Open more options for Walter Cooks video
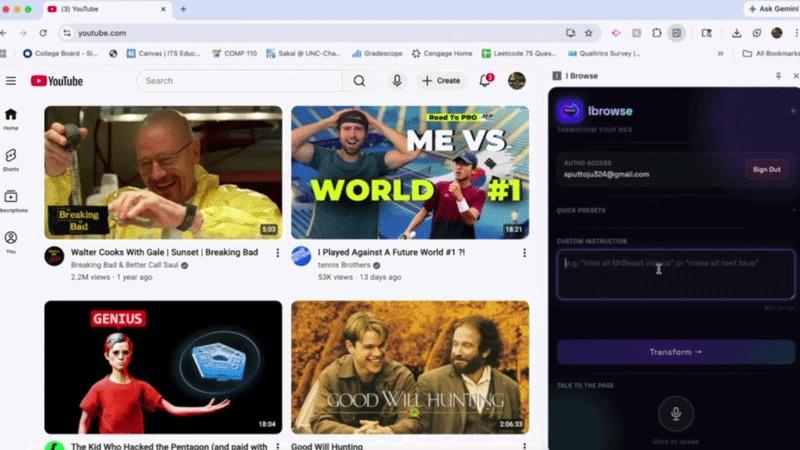This screenshot has height=450, width=800. 278,253
